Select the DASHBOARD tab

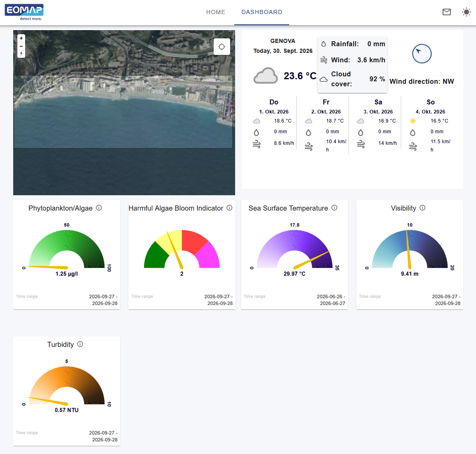point(262,12)
